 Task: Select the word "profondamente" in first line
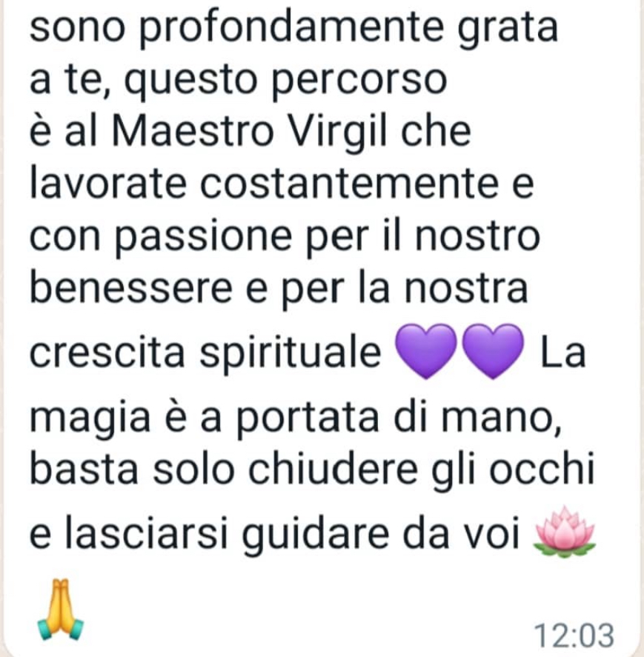pyautogui.click(x=291, y=30)
